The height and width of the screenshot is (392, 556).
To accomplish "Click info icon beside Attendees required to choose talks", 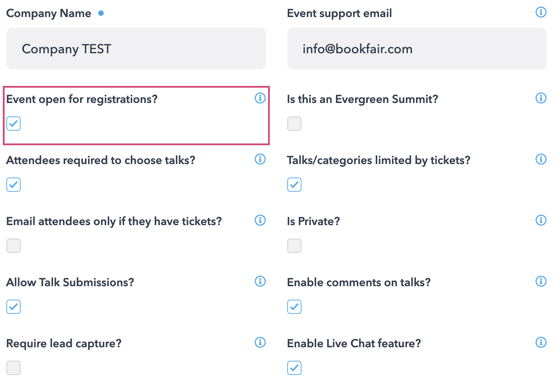I will pyautogui.click(x=260, y=159).
